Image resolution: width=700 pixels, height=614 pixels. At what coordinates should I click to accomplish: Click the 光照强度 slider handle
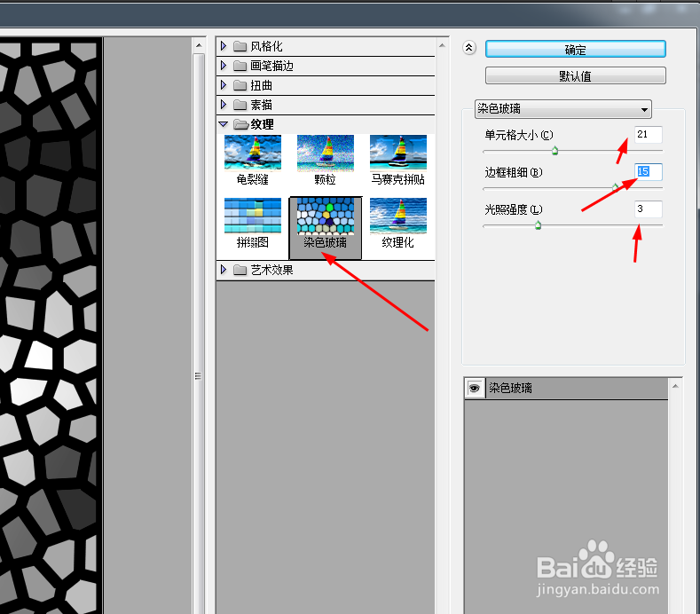click(538, 225)
